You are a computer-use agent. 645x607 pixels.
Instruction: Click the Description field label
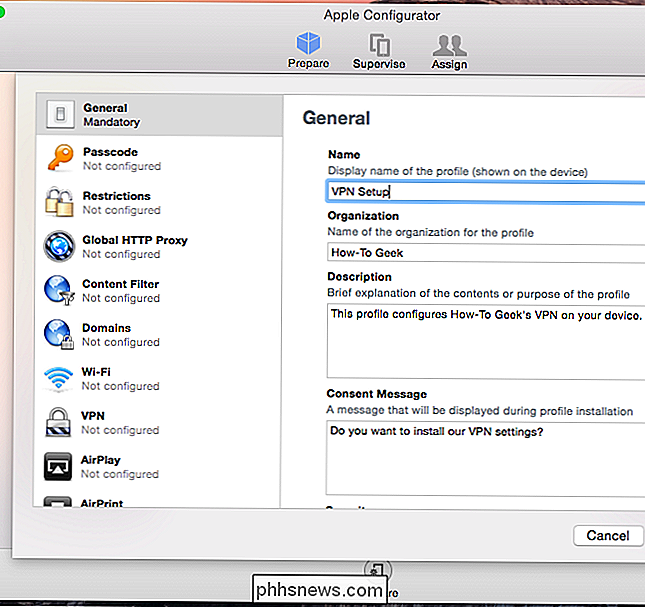[x=360, y=277]
